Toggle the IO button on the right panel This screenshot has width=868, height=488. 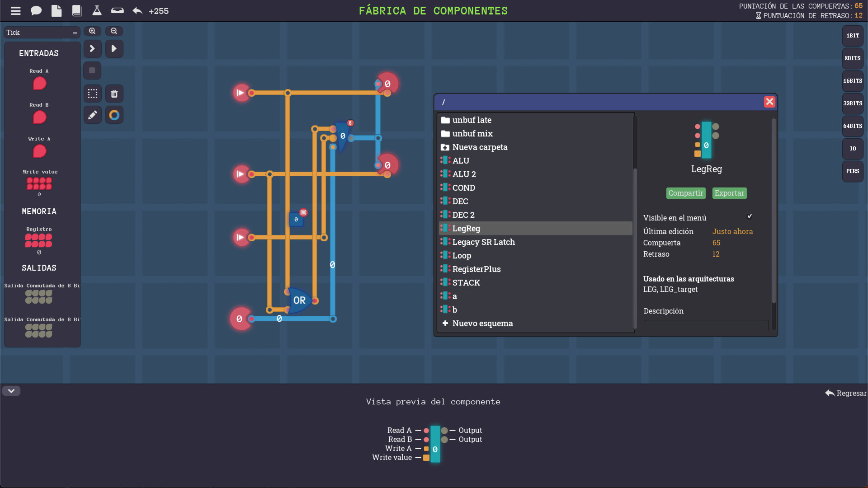(x=852, y=148)
